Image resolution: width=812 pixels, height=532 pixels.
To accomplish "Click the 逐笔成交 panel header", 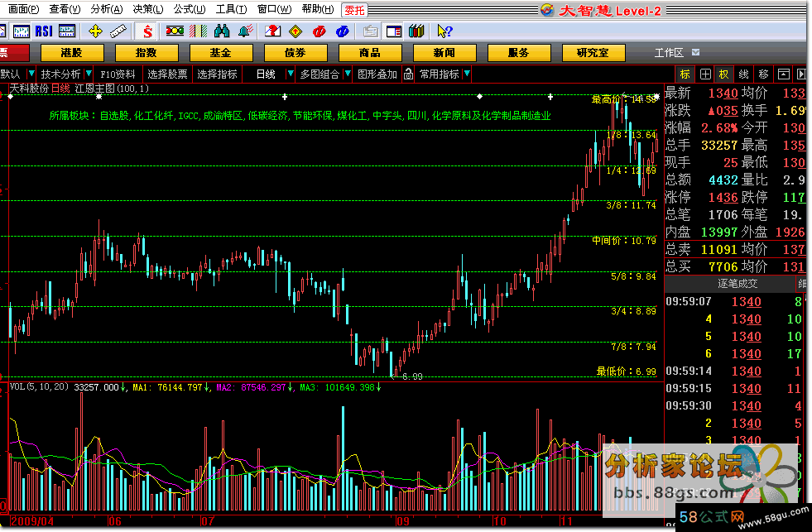I will pyautogui.click(x=738, y=284).
